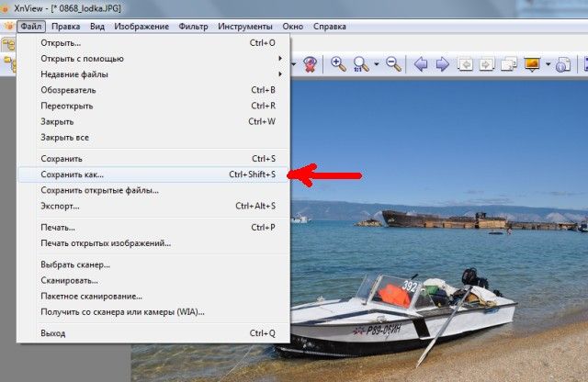Open the 'Правка' menu
The height and width of the screenshot is (382, 588).
coord(65,26)
